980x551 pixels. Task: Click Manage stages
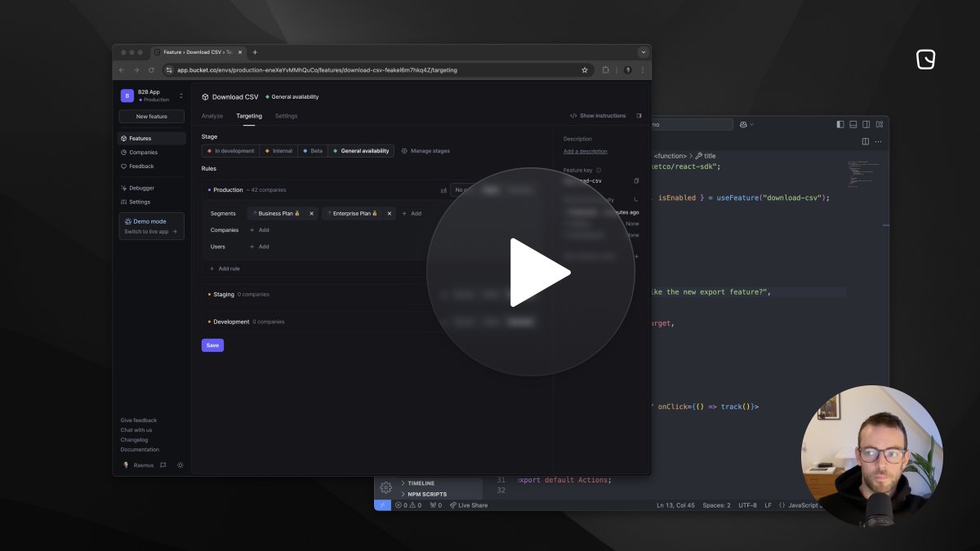click(425, 151)
